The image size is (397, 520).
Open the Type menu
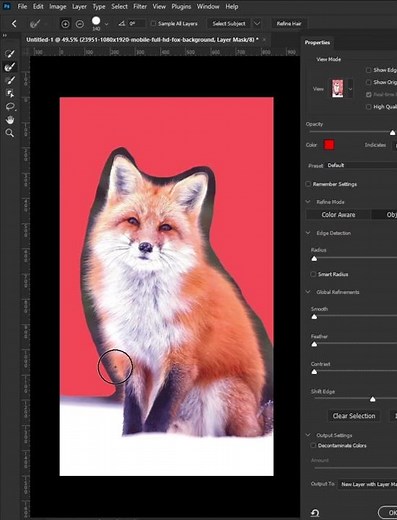99,6
